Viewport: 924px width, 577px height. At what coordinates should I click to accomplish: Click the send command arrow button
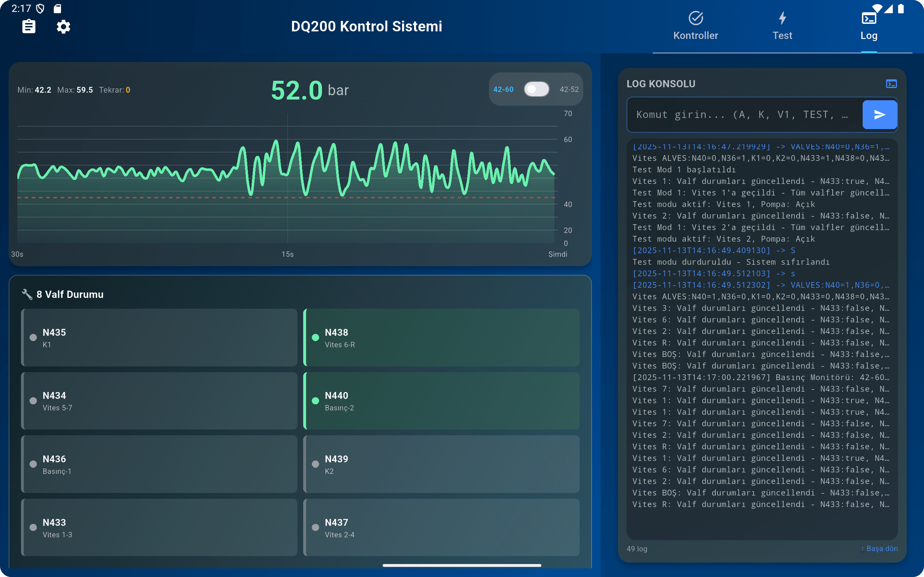coord(879,114)
